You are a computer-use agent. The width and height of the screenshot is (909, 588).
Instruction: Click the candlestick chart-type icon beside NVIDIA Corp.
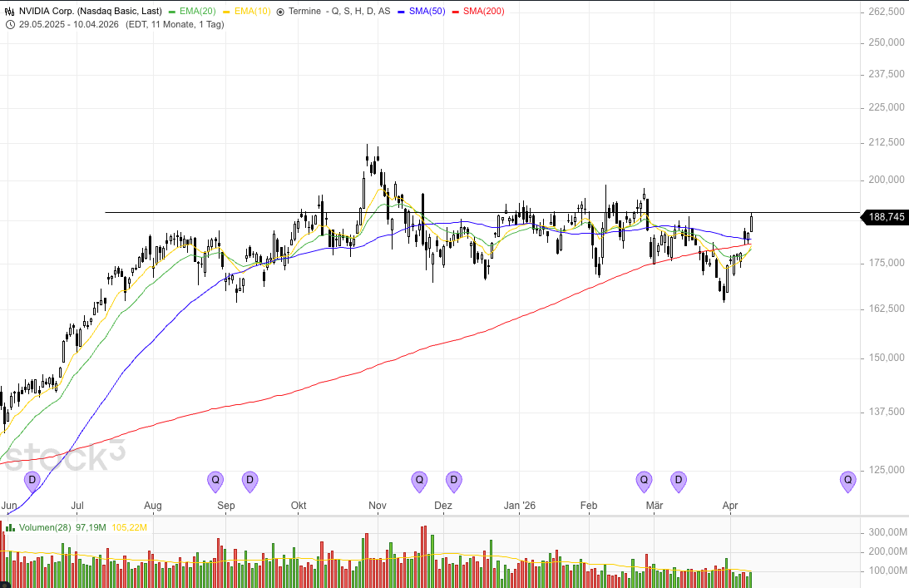coord(9,11)
